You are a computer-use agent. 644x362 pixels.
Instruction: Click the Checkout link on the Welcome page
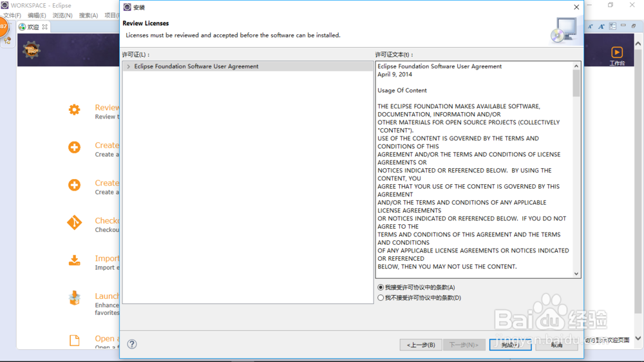tap(107, 221)
